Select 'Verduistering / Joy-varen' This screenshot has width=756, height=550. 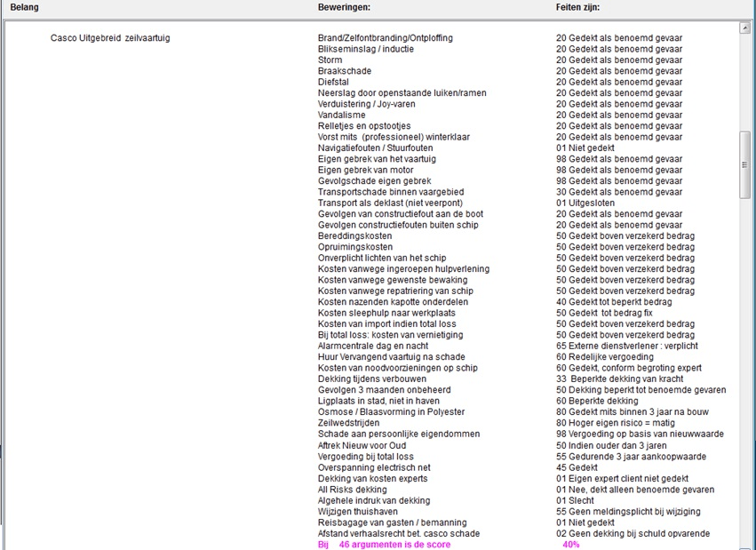366,104
